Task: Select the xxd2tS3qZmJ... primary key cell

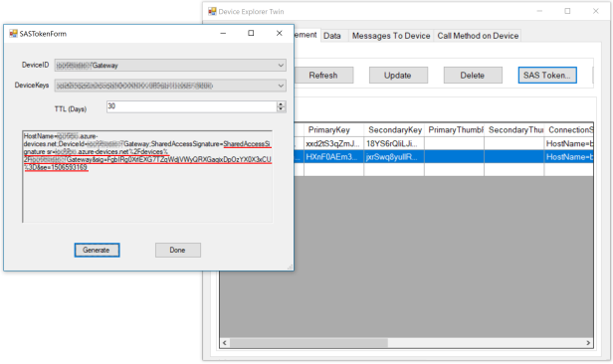Action: (334, 144)
